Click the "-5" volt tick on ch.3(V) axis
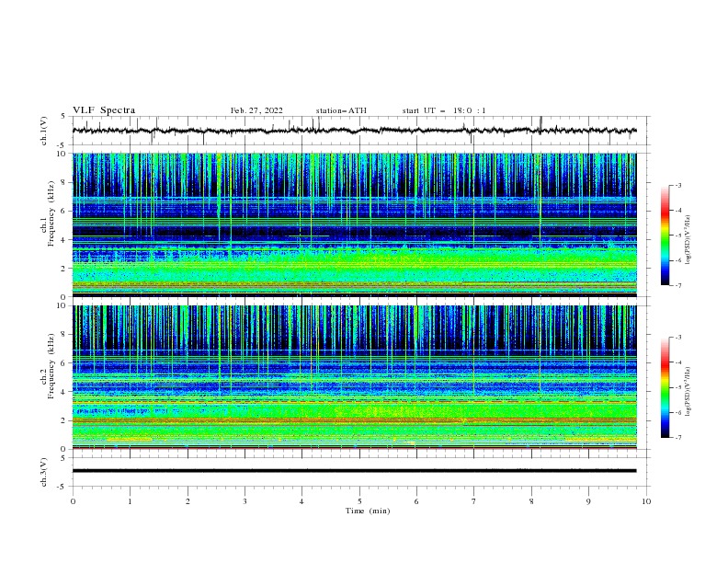The width and height of the screenshot is (728, 563). click(x=63, y=487)
